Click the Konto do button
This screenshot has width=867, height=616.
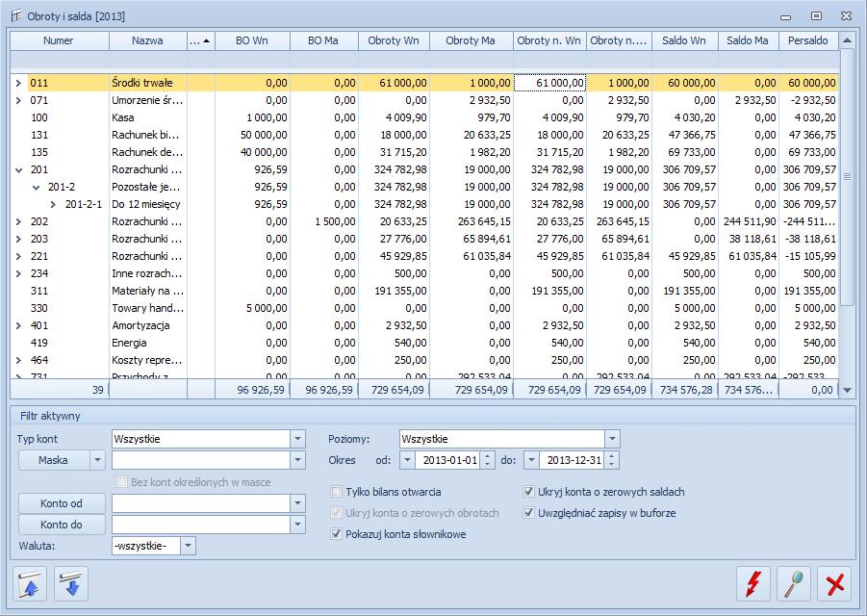[x=62, y=525]
